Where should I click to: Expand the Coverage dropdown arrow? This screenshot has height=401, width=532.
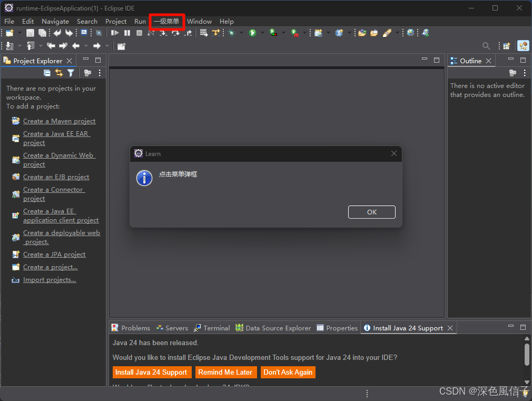pos(283,33)
